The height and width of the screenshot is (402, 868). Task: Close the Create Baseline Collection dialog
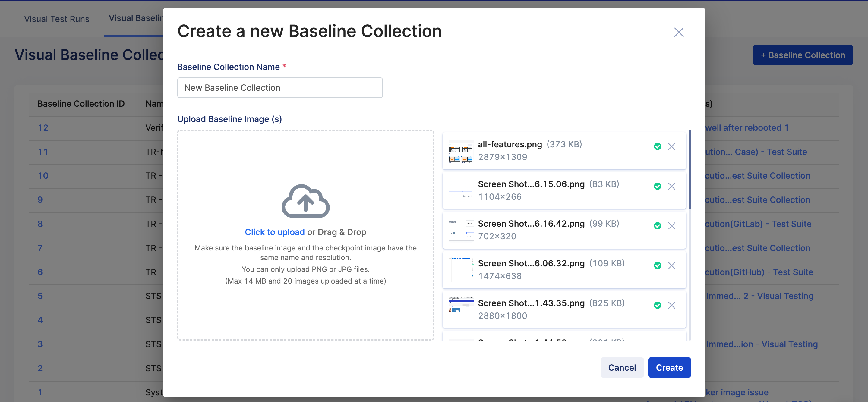(679, 32)
